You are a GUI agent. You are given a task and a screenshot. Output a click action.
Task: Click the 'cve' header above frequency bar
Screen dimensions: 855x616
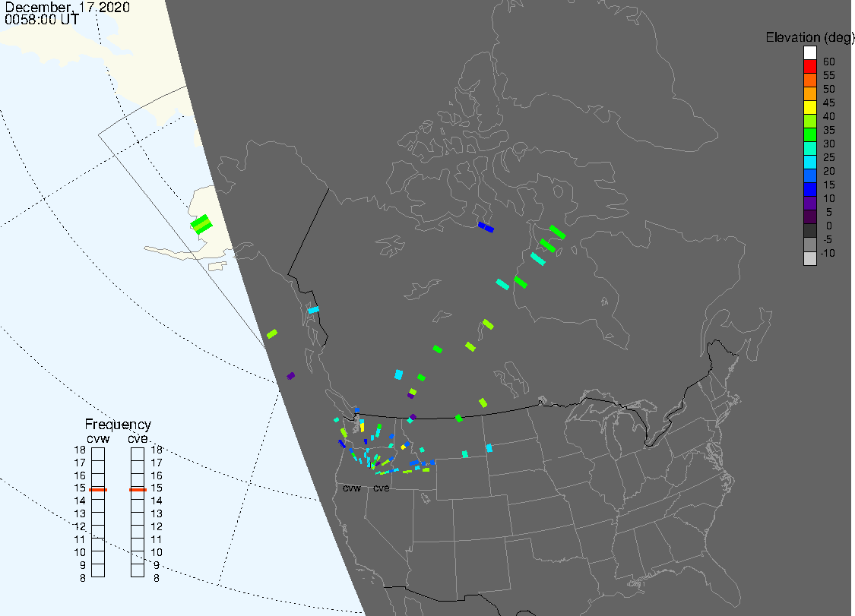138,439
